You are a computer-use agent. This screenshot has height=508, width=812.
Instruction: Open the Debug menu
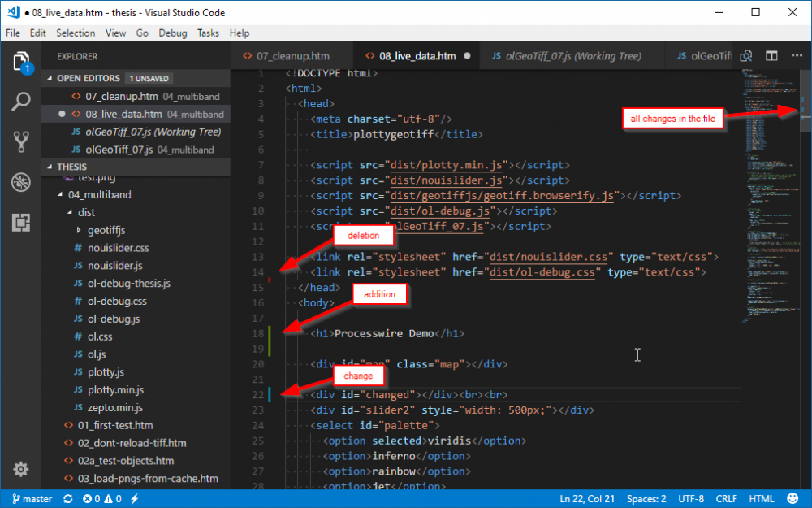tap(172, 33)
